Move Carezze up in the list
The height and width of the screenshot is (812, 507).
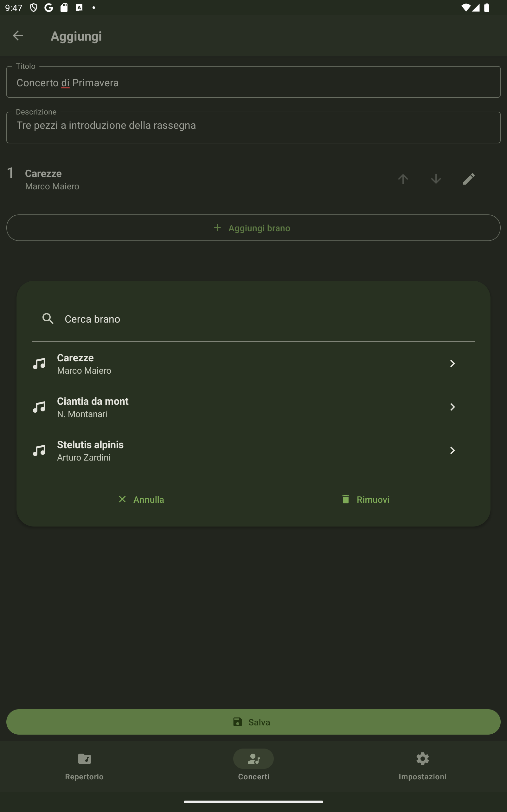tap(403, 179)
